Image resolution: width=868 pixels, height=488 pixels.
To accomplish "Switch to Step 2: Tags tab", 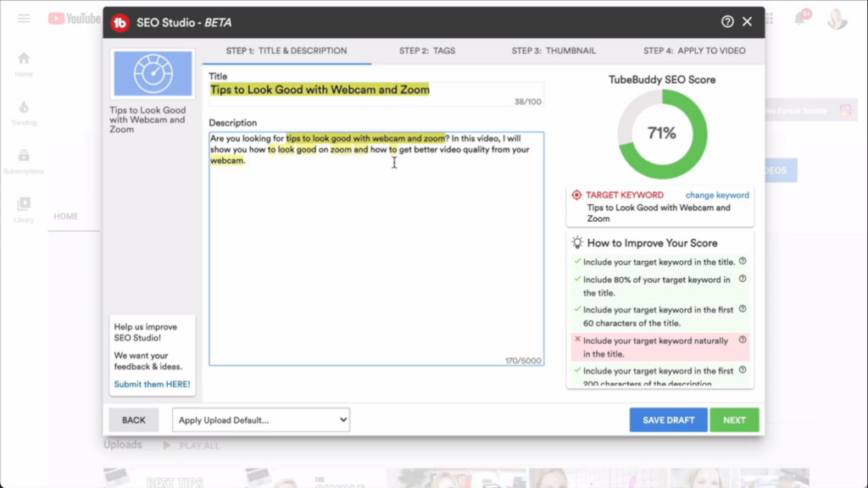I will (427, 51).
